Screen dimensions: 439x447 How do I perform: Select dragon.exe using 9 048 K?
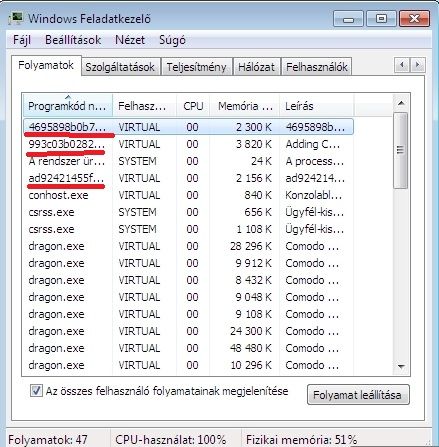(188, 297)
